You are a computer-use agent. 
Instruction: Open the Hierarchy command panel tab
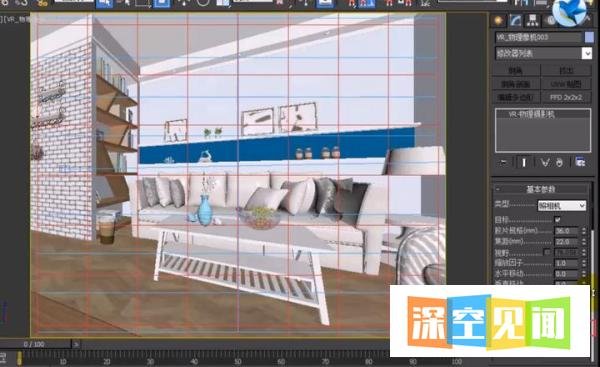tap(532, 21)
